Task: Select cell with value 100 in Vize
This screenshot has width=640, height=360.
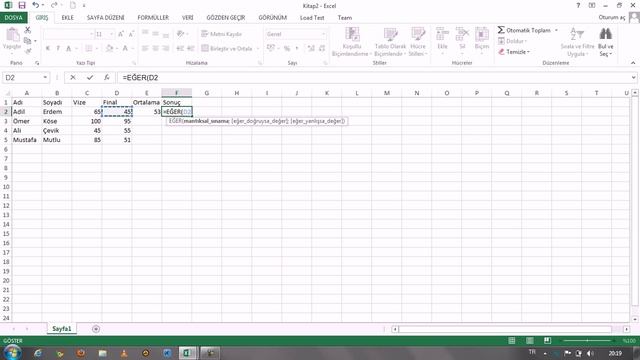Action: click(87, 121)
